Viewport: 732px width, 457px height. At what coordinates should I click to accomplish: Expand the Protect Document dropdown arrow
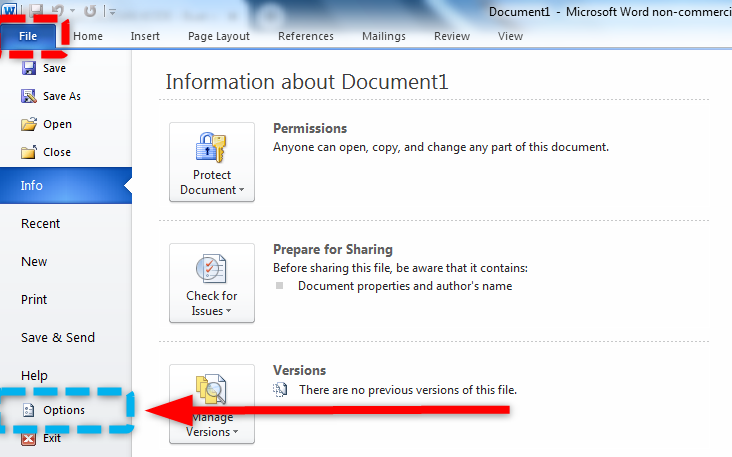coord(241,190)
